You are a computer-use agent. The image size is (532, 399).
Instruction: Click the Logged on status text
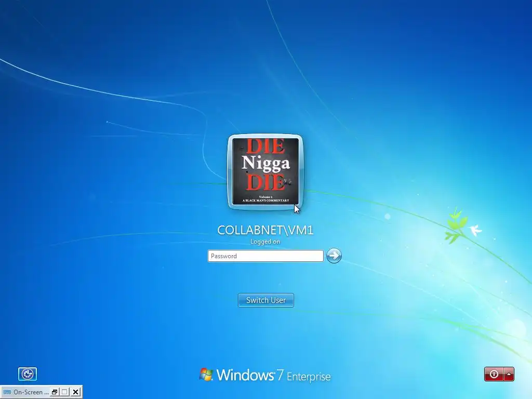pyautogui.click(x=265, y=242)
